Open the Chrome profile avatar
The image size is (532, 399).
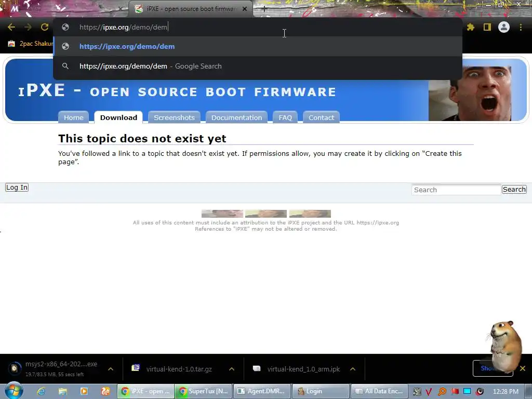[504, 27]
